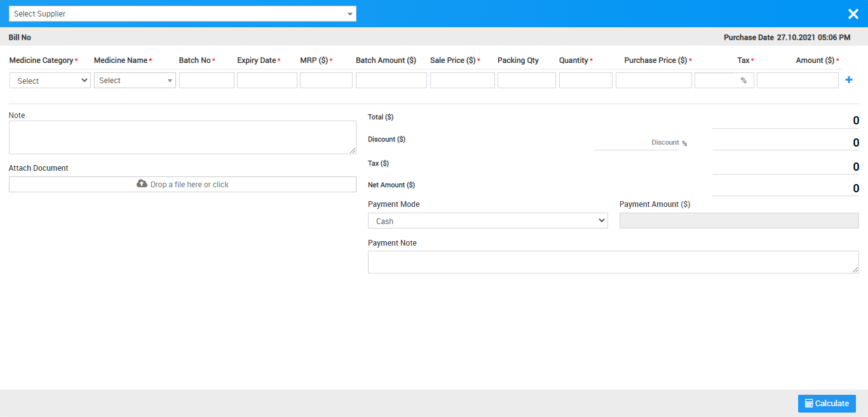Click the Expiry Date input field
Screen dimensions: 868x417
(x=267, y=81)
